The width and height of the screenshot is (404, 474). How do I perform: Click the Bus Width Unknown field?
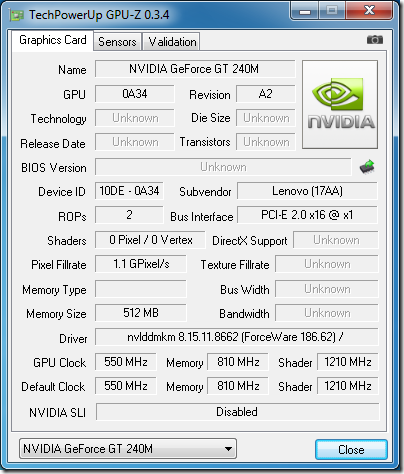327,289
